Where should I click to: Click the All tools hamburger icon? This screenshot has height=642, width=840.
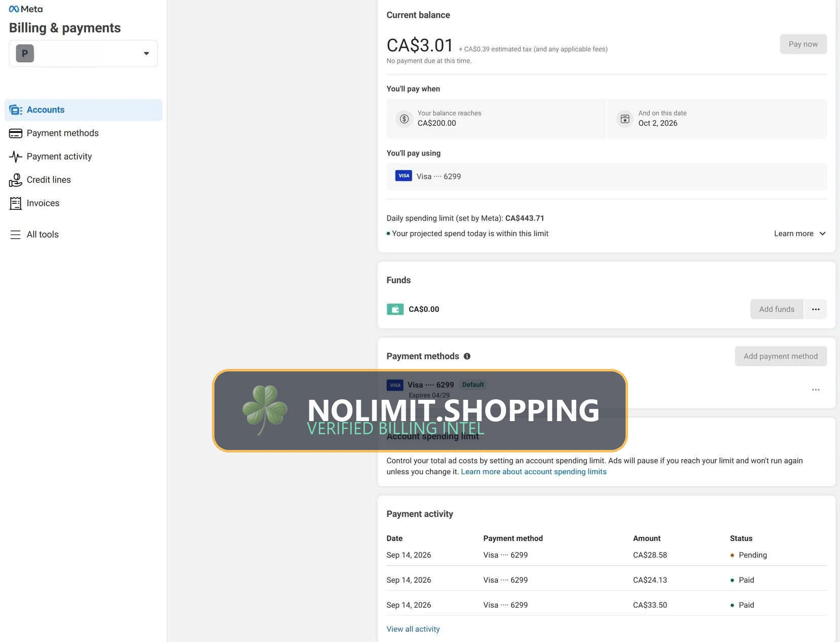[x=16, y=235]
